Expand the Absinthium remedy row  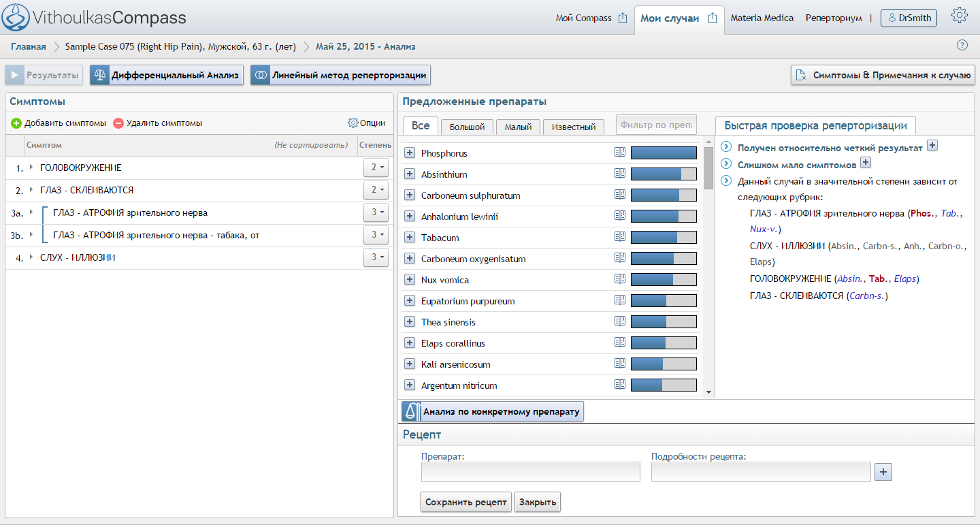point(410,174)
